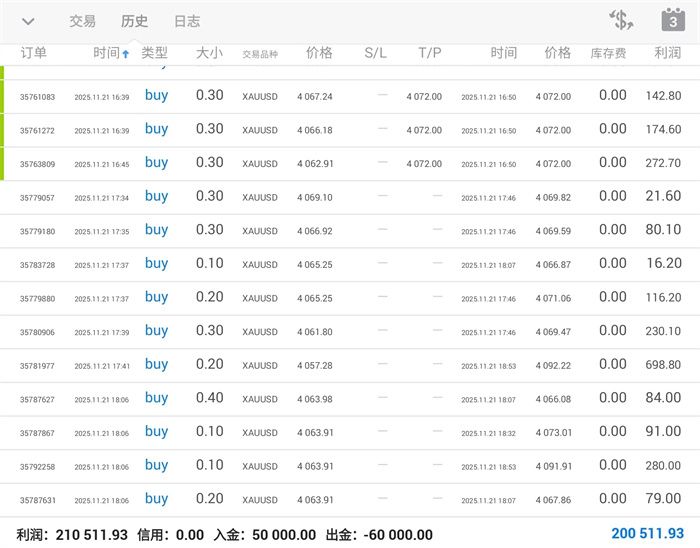Click the open price 4 069.10
Image resolution: width=700 pixels, height=548 pixels.
(x=315, y=197)
